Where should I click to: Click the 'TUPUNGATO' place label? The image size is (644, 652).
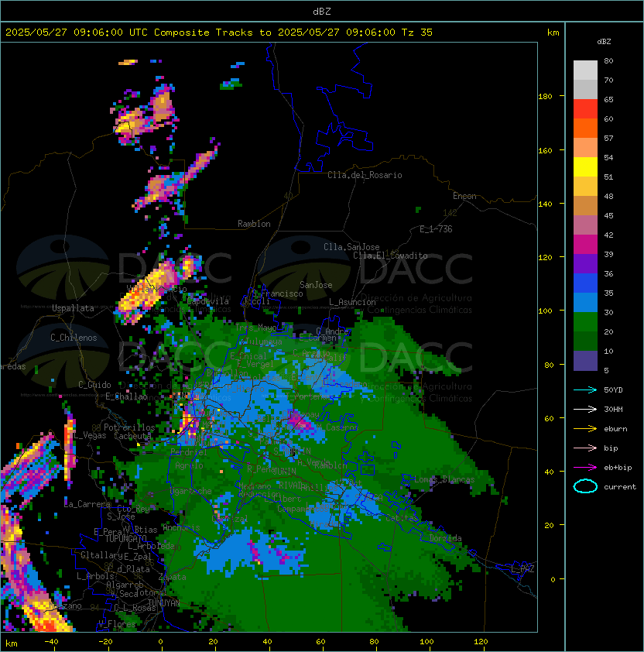(x=125, y=539)
